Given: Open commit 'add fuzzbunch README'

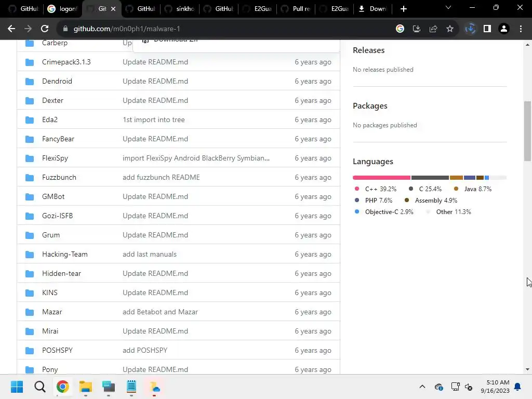Looking at the screenshot, I should [161, 178].
